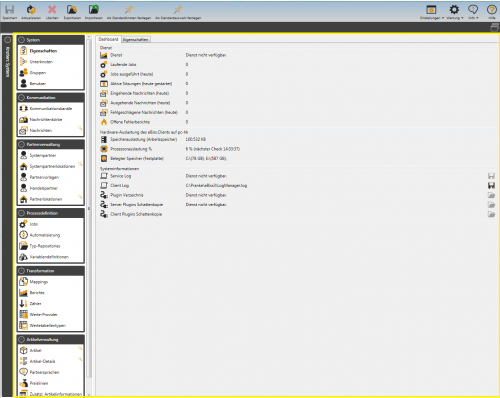Open Kommunikationskanäle in the navigation
Image resolution: width=500 pixels, height=398 pixels.
click(51, 109)
